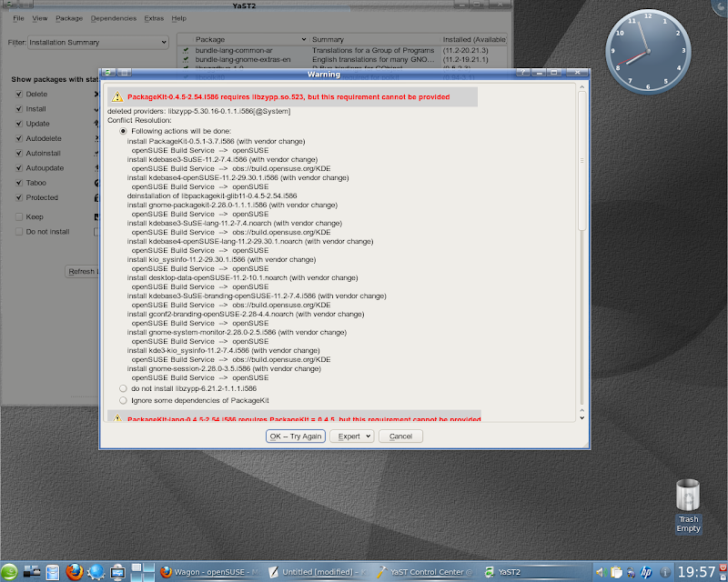728x582 pixels.
Task: Click the Installed (Available) column header
Action: pos(473,39)
